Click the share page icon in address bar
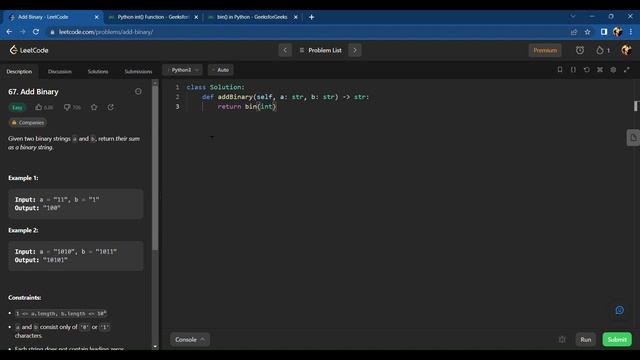 (x=574, y=32)
